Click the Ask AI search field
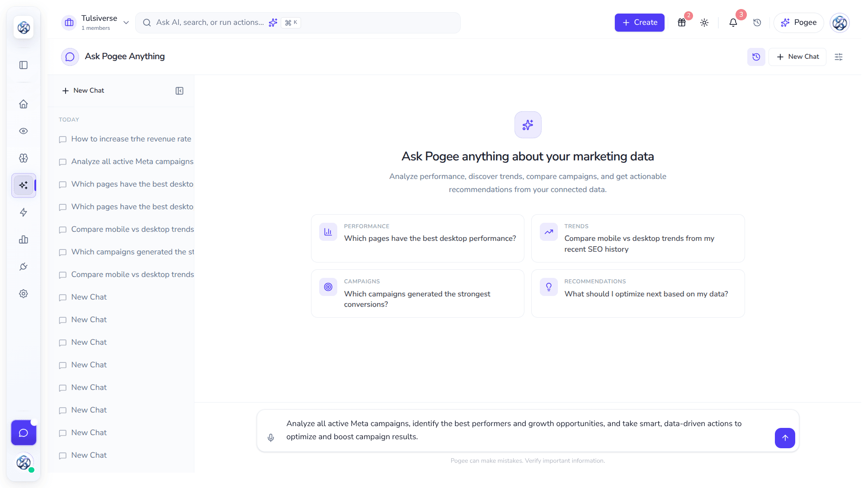 pos(297,23)
